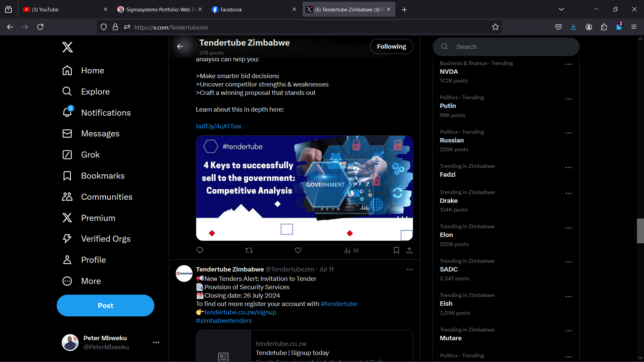Viewport: 644px width, 362px height.
Task: Open the Grok icon in the sidebar
Action: (x=67, y=155)
